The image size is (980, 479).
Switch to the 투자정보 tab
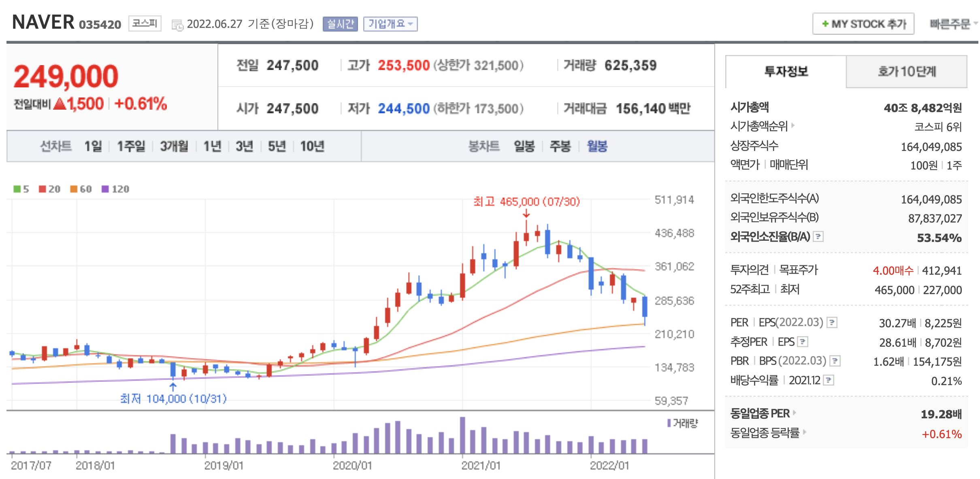(x=786, y=72)
